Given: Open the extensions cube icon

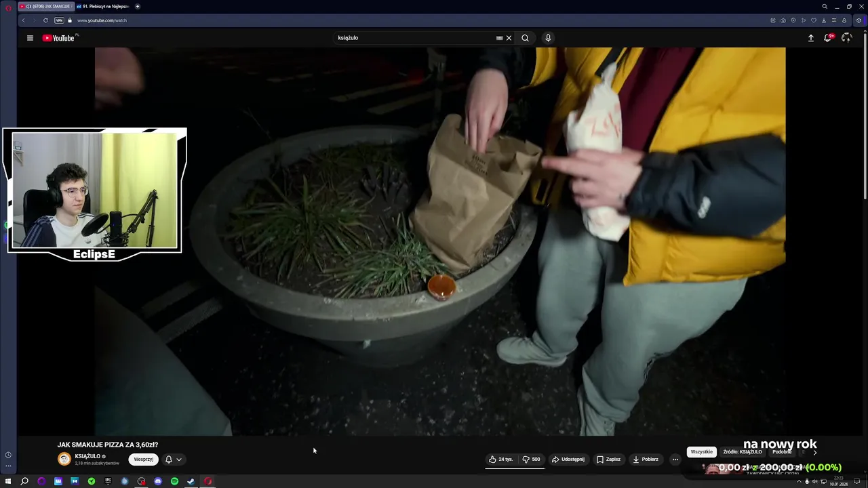Looking at the screenshot, I should pos(859,20).
